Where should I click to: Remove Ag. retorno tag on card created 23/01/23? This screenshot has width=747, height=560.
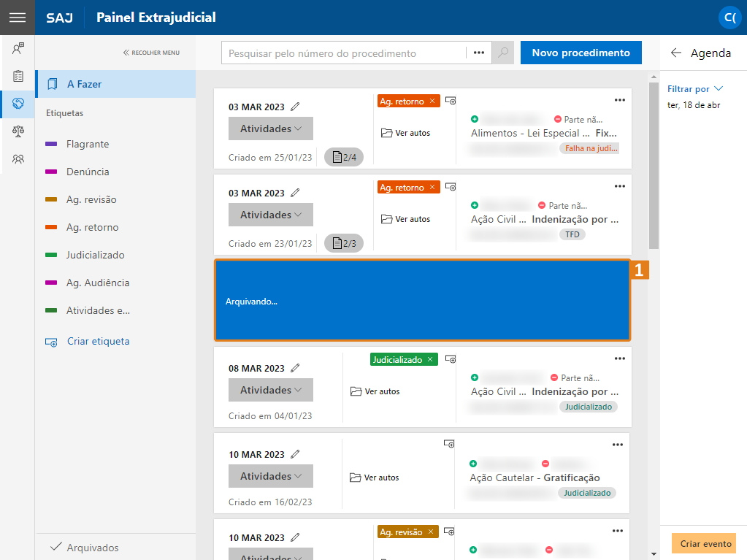[432, 187]
